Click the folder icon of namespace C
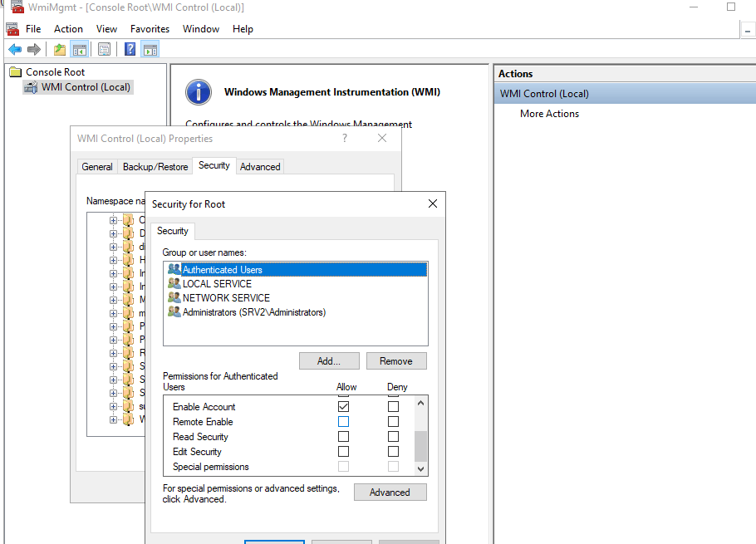 128,220
